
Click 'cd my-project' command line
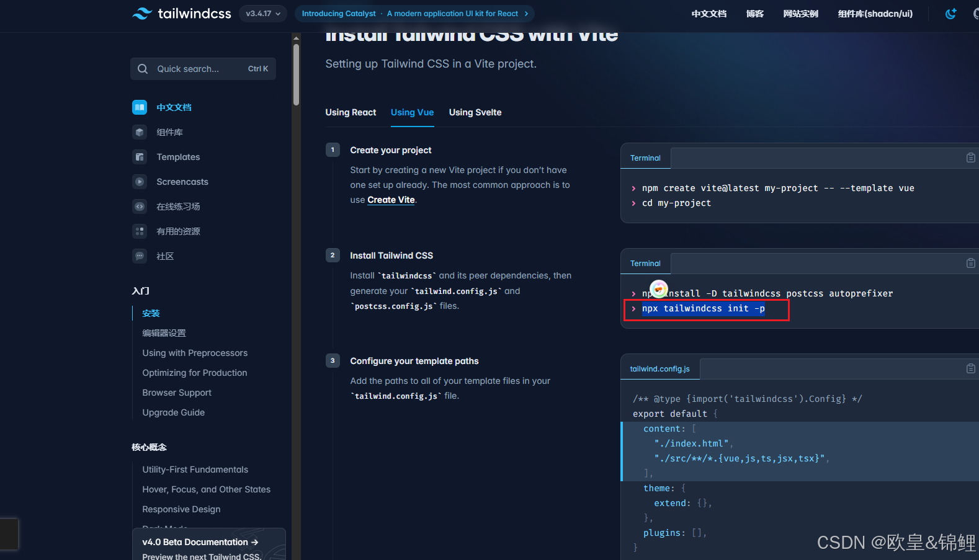tap(676, 203)
